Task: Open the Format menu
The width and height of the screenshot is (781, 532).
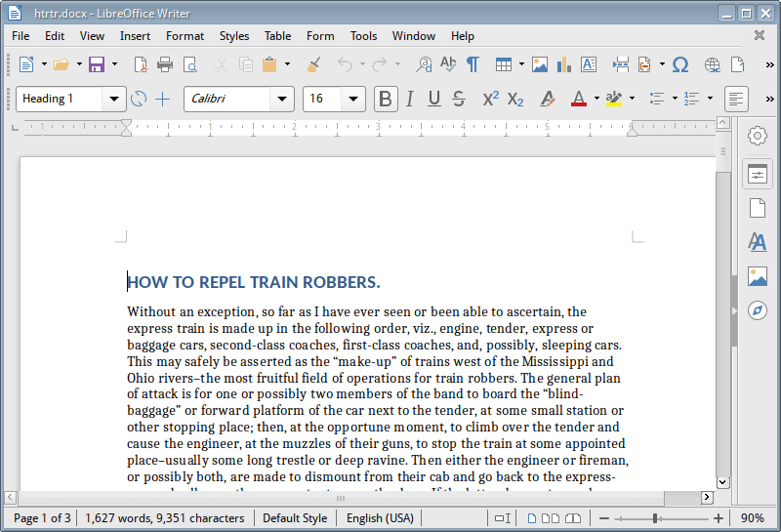Action: click(x=185, y=36)
